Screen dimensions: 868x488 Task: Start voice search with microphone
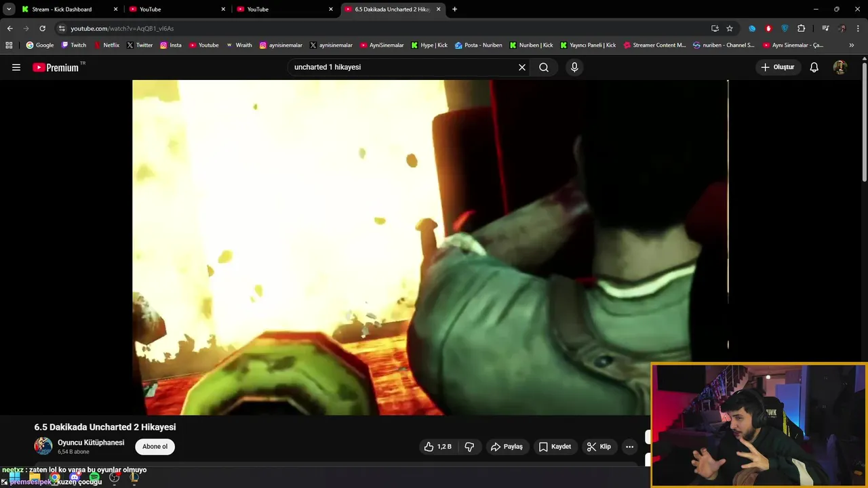(574, 67)
